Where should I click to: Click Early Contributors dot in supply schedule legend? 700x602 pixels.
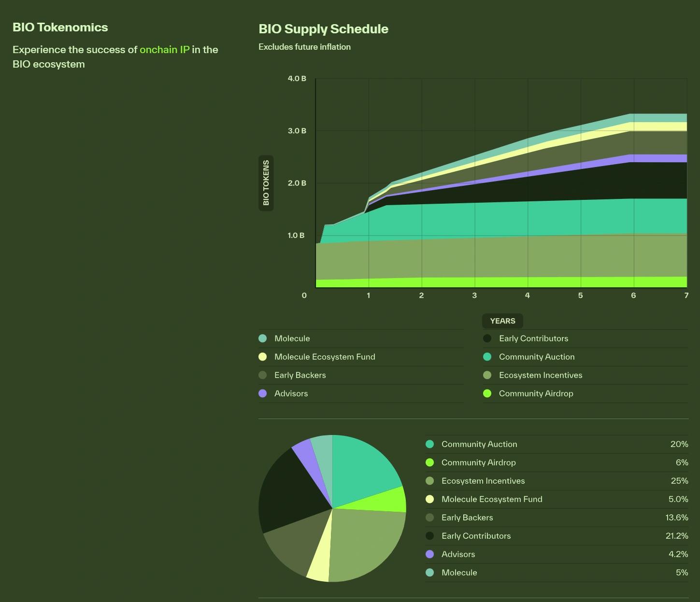click(x=487, y=338)
